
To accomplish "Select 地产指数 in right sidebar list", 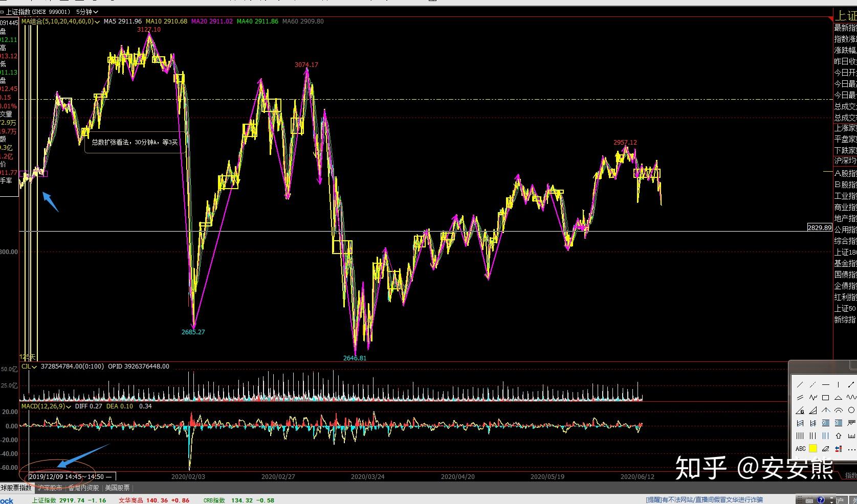I will coord(845,218).
